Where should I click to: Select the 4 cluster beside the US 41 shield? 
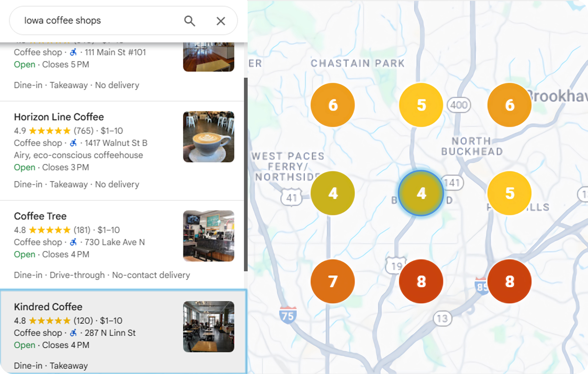(x=333, y=193)
